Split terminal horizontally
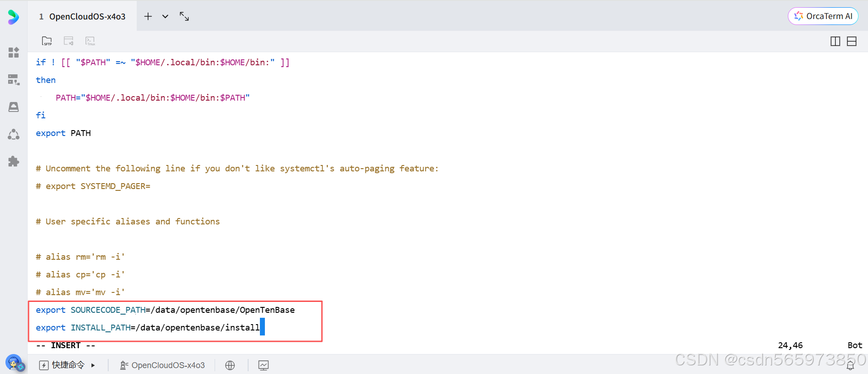868x374 pixels. (852, 41)
